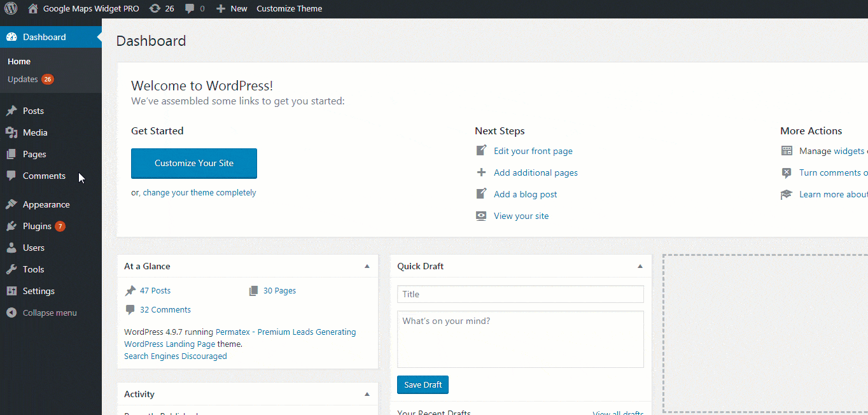This screenshot has width=868, height=415.
Task: Click Collapse menu text
Action: click(x=50, y=313)
